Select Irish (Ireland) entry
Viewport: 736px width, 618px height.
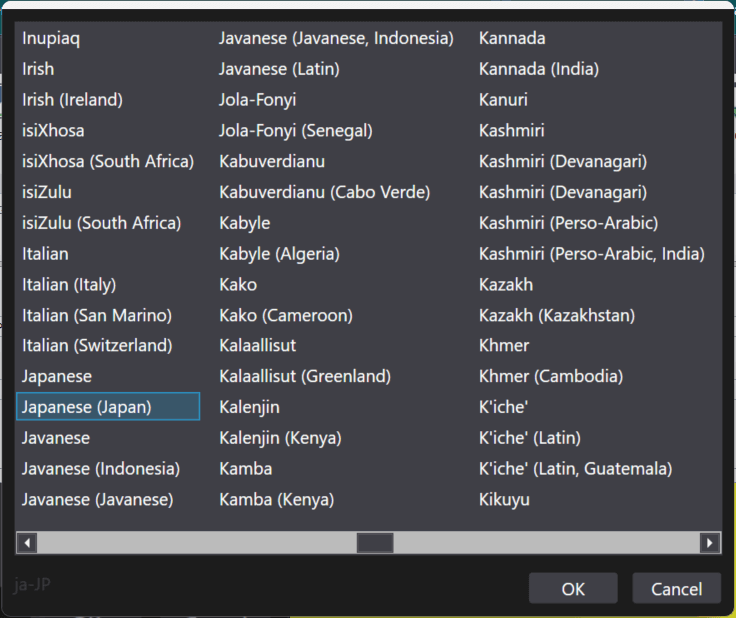coord(72,100)
